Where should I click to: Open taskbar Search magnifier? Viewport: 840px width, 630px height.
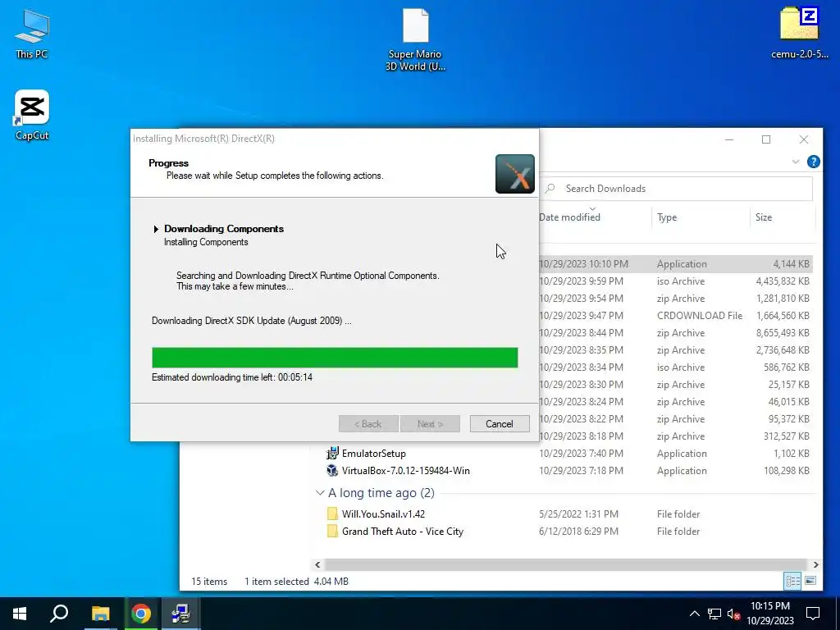59,614
